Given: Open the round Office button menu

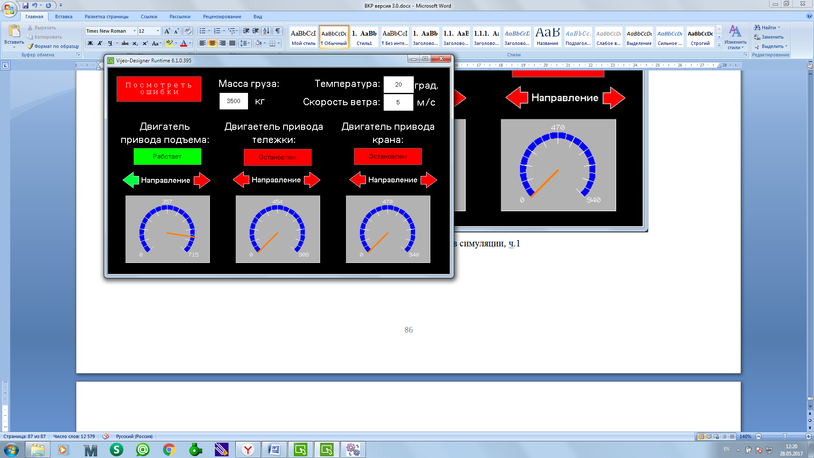Looking at the screenshot, I should point(9,8).
